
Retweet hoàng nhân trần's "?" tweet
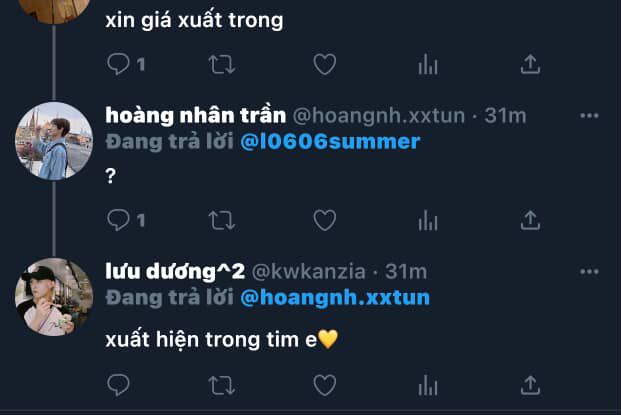(x=222, y=220)
